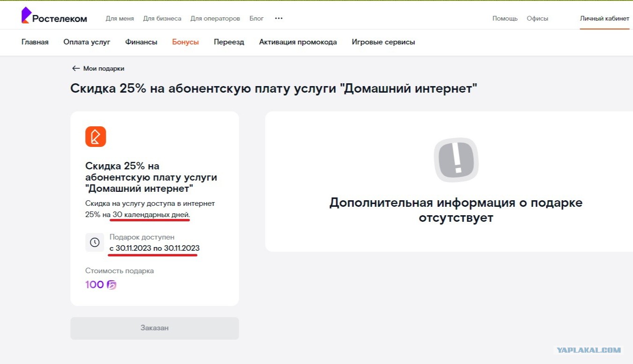Screen dimensions: 633x364
Task: Click the Подарок доступен label
Action: coord(142,237)
